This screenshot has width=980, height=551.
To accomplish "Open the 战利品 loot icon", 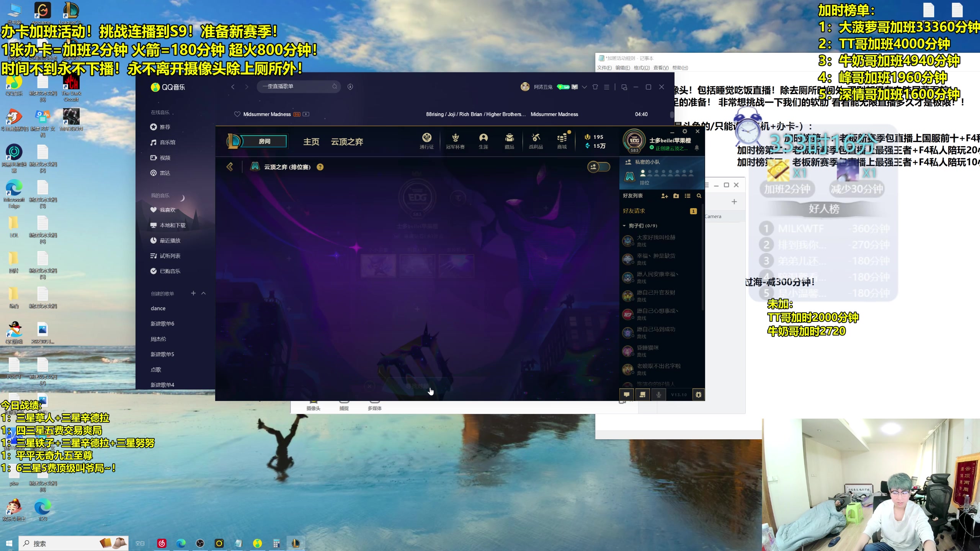I will pyautogui.click(x=536, y=141).
